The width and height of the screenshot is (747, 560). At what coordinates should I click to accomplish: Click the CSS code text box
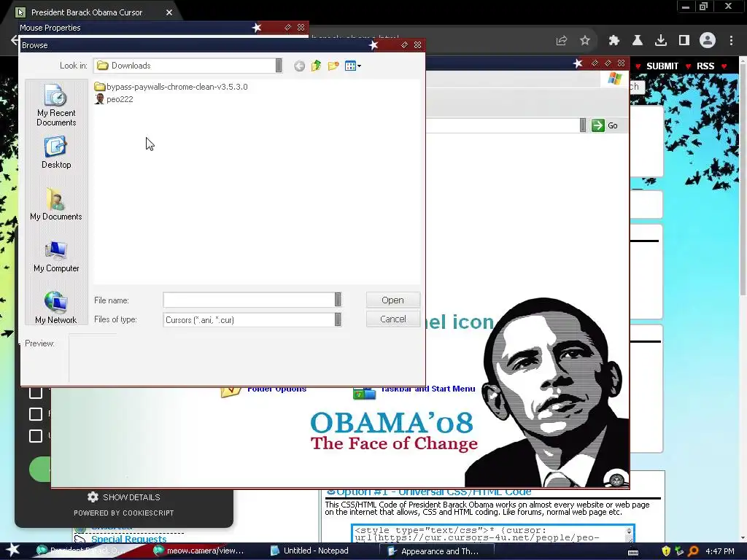(x=492, y=534)
